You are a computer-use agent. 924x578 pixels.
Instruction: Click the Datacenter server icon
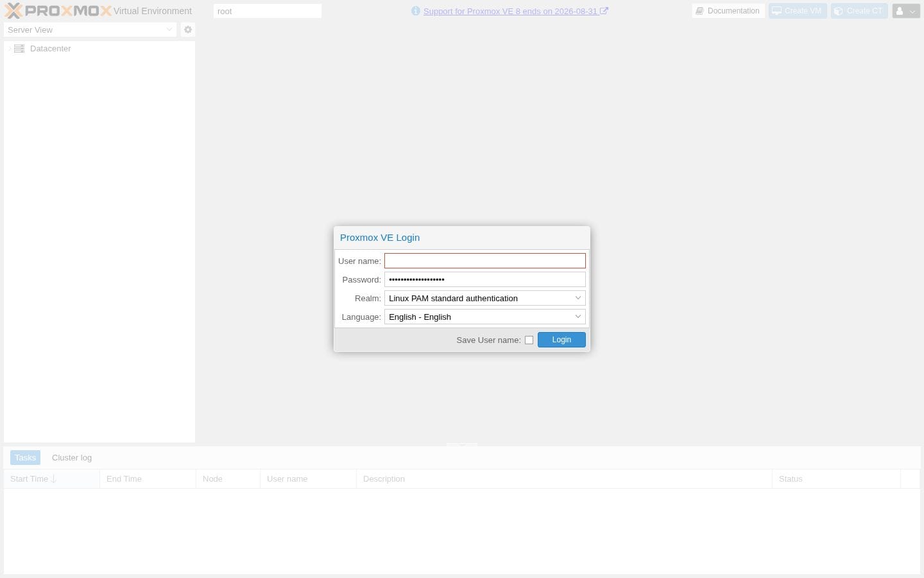(19, 49)
